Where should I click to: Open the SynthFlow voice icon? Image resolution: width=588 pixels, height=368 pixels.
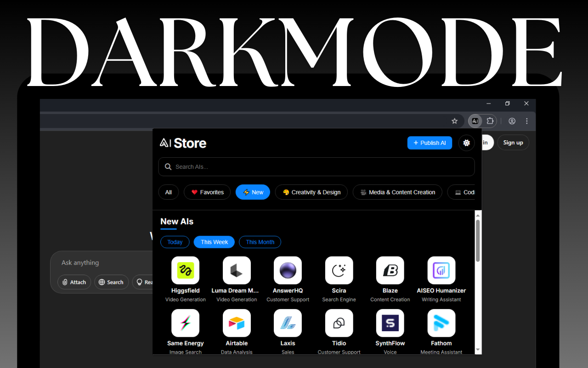coord(390,323)
